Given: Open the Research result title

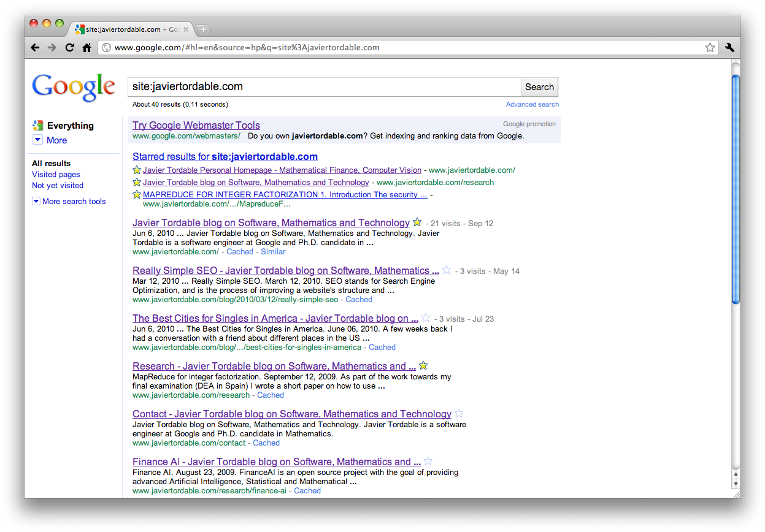Looking at the screenshot, I should point(274,367).
